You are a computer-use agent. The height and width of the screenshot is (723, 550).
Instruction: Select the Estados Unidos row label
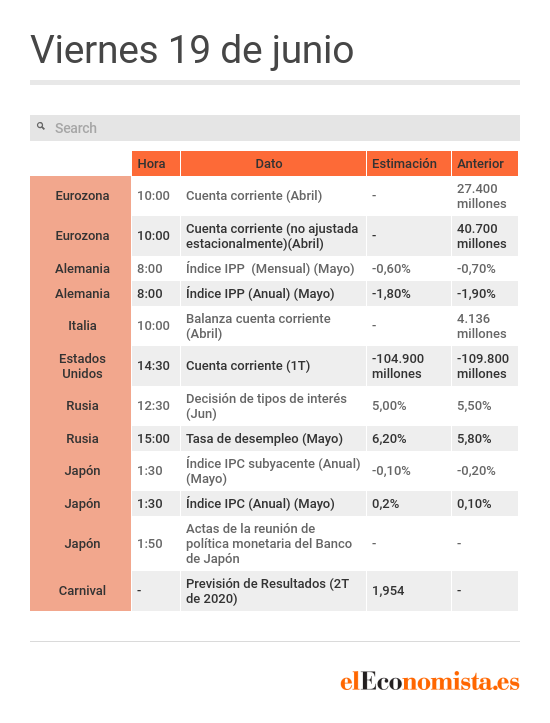point(82,366)
